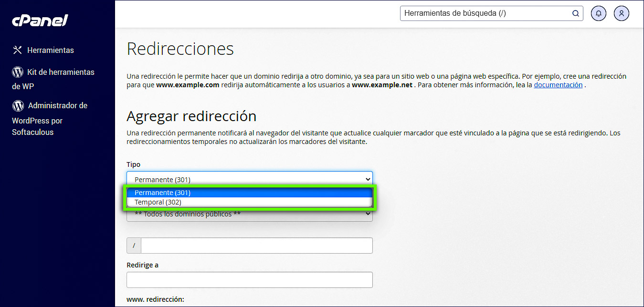
Task: Select Herramientas in the sidebar
Action: (51, 50)
